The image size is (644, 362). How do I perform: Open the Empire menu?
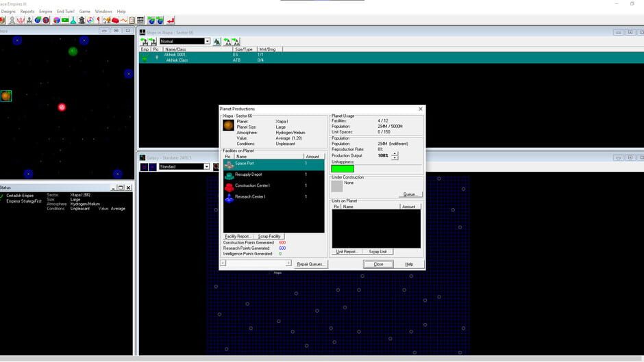tap(45, 12)
